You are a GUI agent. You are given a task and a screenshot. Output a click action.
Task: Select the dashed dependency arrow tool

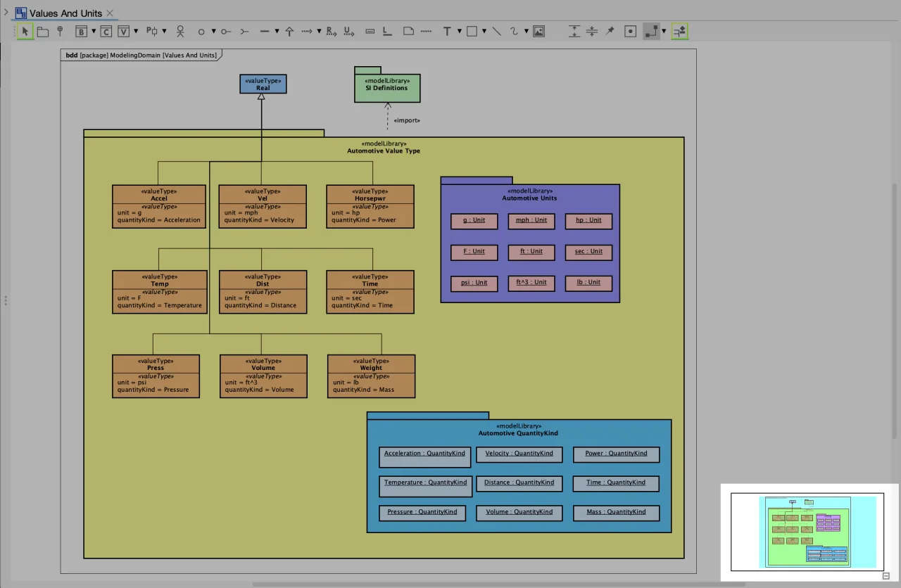click(x=307, y=31)
